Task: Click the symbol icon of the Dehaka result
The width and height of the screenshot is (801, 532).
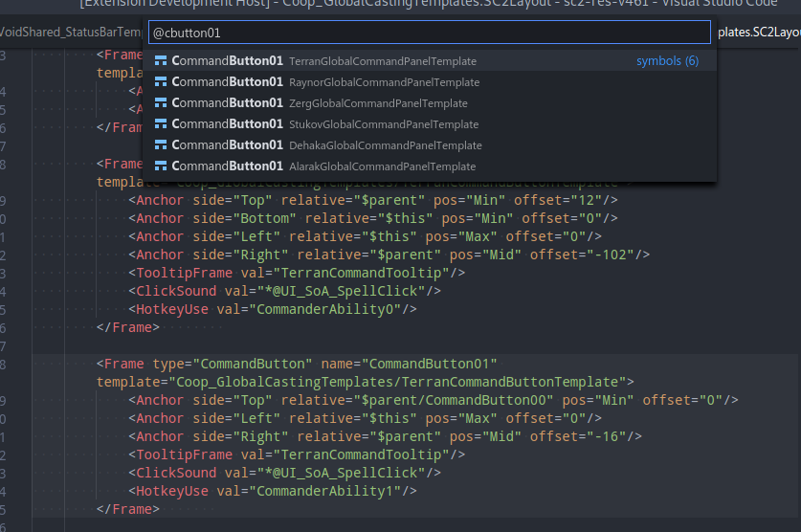Action: pos(161,145)
